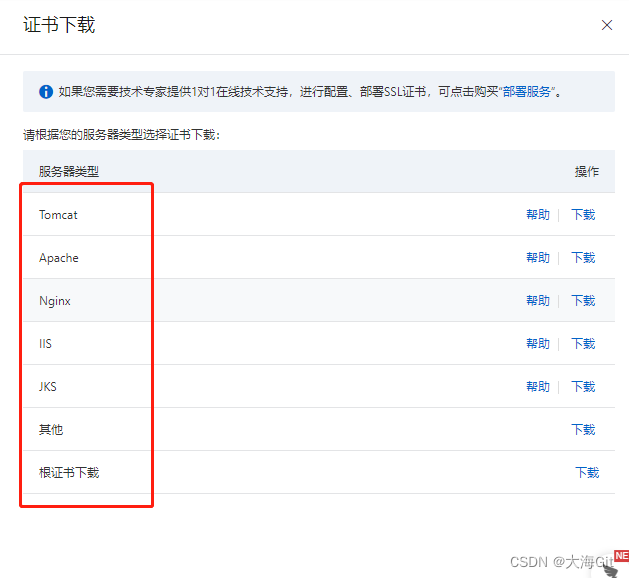Open the 部署服务 link
Image resolution: width=629 pixels, height=578 pixels.
526,92
